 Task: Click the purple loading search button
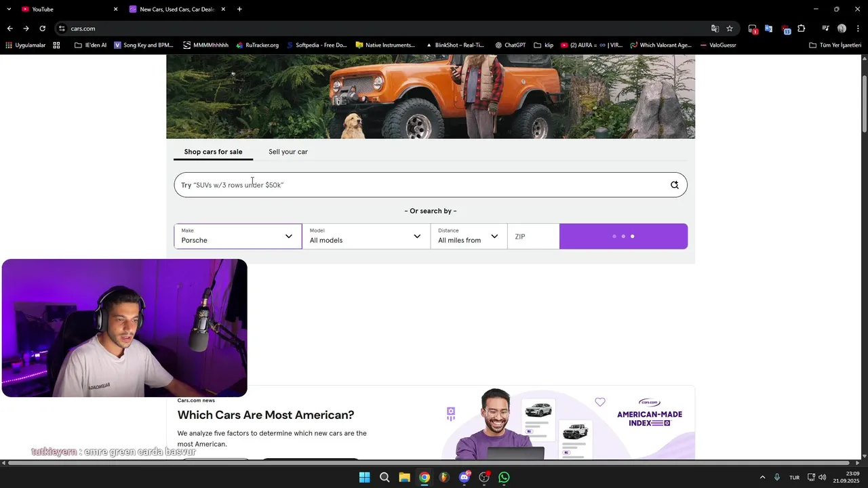click(623, 237)
